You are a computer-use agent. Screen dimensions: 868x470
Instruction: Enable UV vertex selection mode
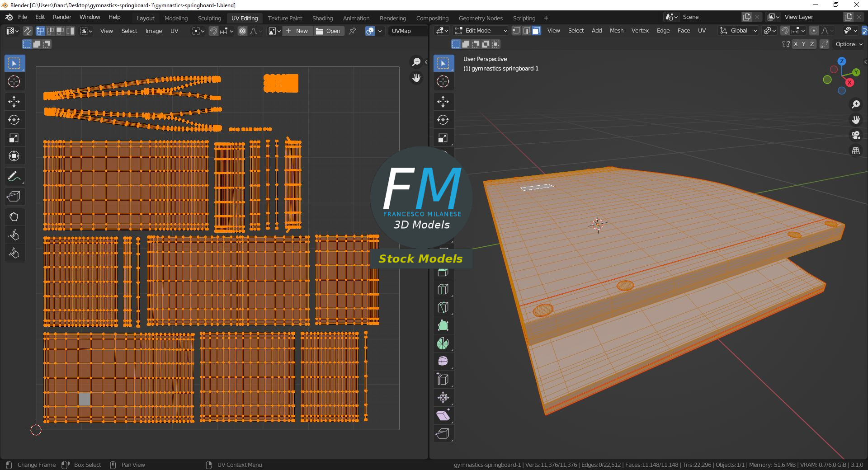coord(40,31)
